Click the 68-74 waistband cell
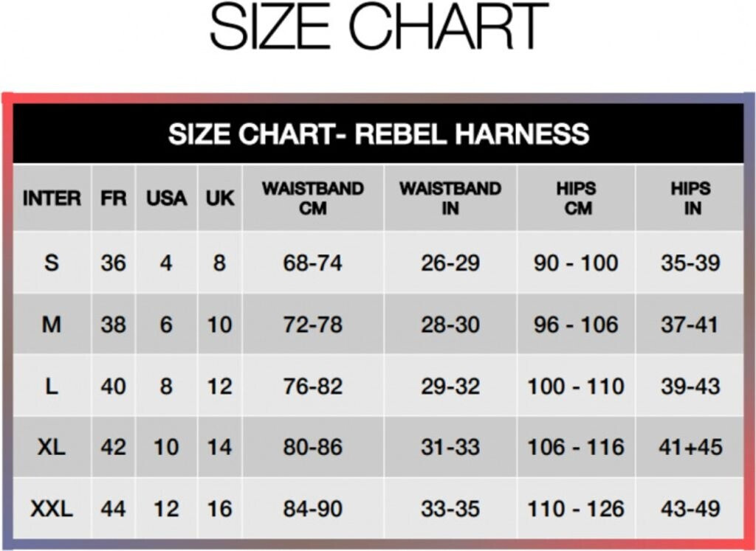The height and width of the screenshot is (551, 756). pos(313,263)
